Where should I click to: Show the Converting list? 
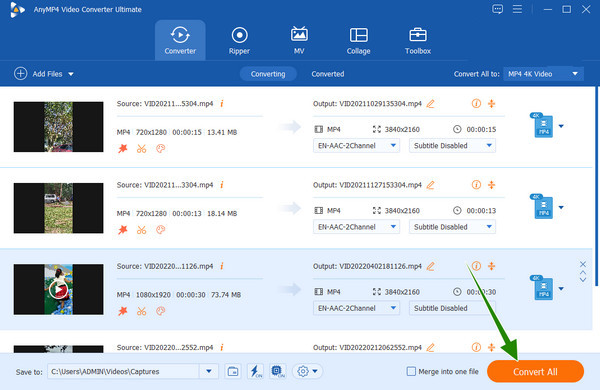coord(268,74)
